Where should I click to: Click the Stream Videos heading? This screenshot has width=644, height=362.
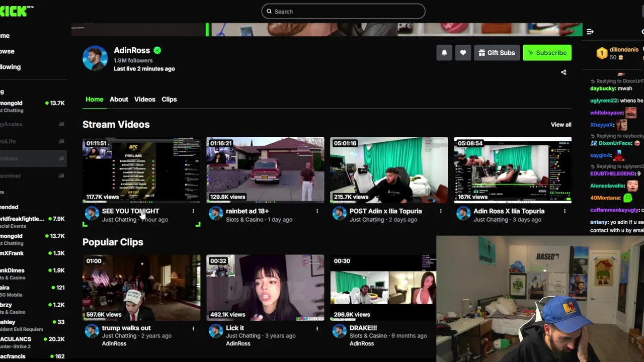tap(116, 125)
